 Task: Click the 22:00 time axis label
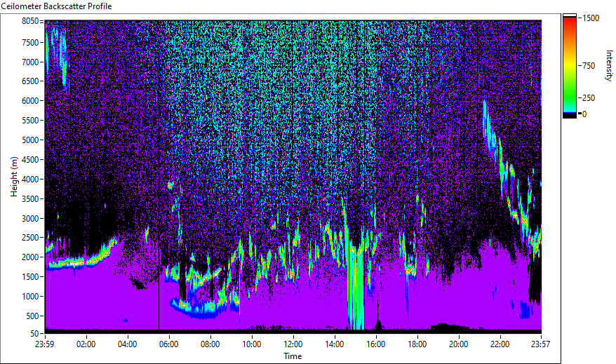[500, 344]
